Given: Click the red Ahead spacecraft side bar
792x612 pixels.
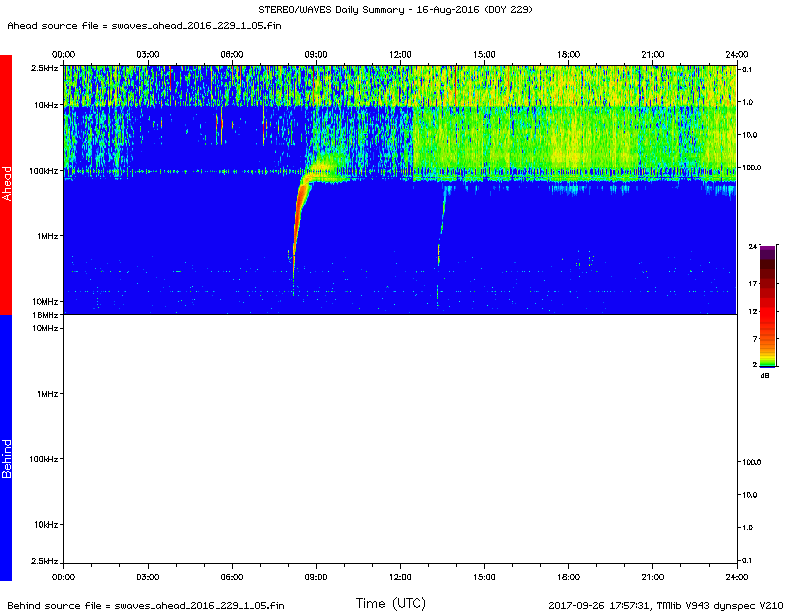Looking at the screenshot, I should [x=6, y=184].
